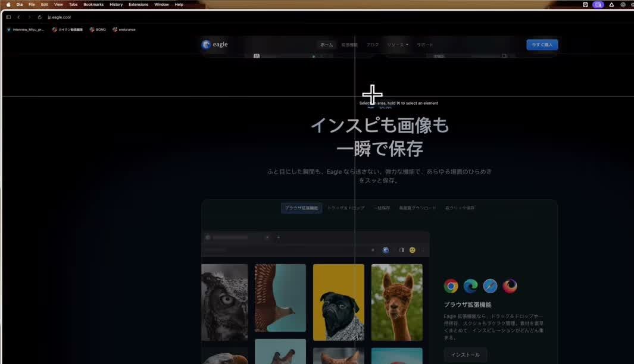Viewport: 634px width, 364px height.
Task: Click the インストール button
Action: point(466,354)
